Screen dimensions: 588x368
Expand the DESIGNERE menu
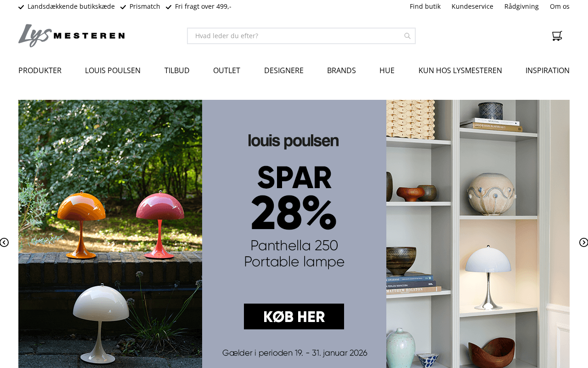[284, 70]
